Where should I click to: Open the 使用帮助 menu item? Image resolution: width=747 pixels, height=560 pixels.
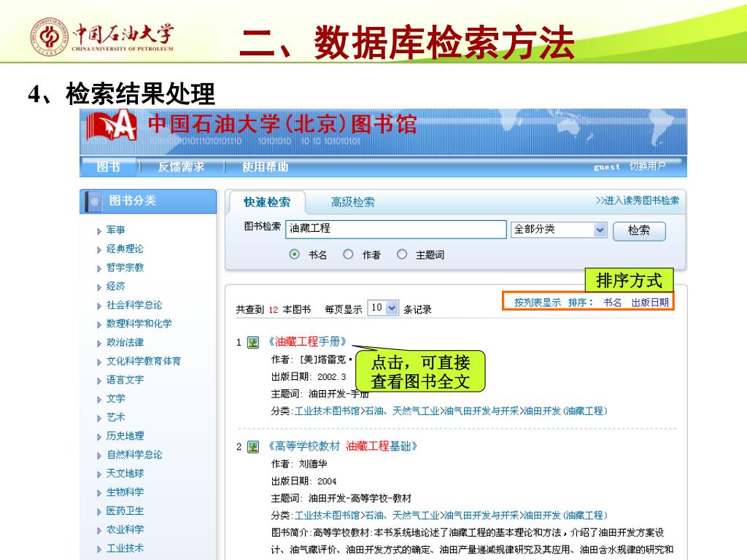[266, 167]
